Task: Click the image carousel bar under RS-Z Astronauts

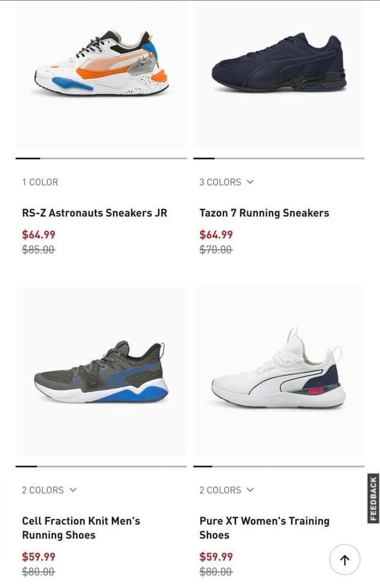Action: click(101, 158)
